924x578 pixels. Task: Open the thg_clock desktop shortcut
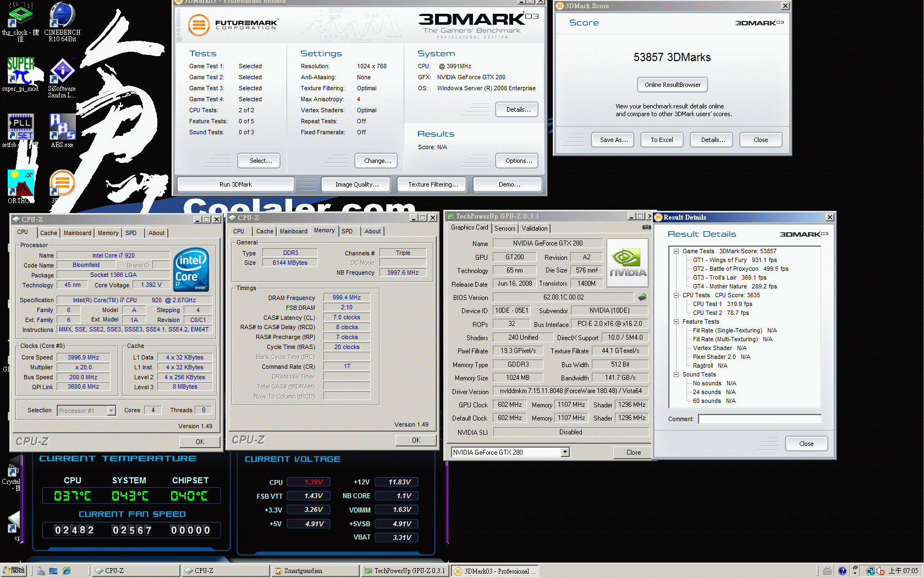click(20, 22)
